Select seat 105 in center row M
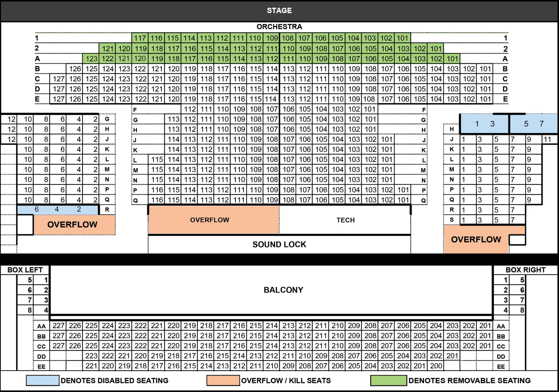Viewport: 559px width, 392px height. click(321, 170)
